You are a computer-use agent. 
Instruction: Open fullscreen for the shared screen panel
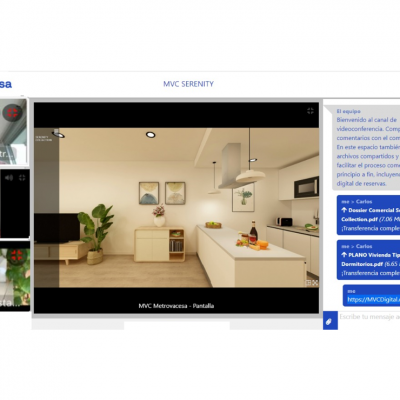[x=310, y=111]
